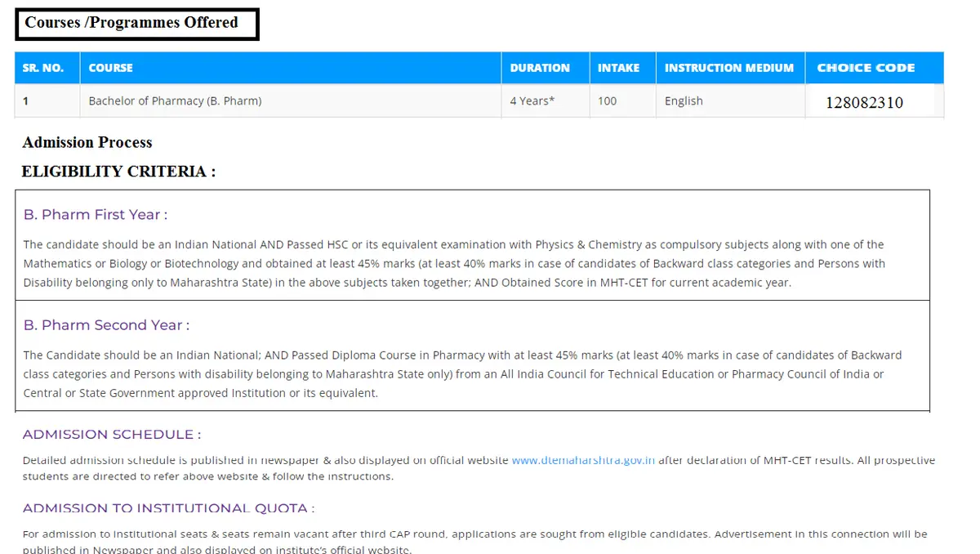The height and width of the screenshot is (554, 980).
Task: Click the paragraph mentioning Physics & Chemistry subjects
Action: [454, 264]
